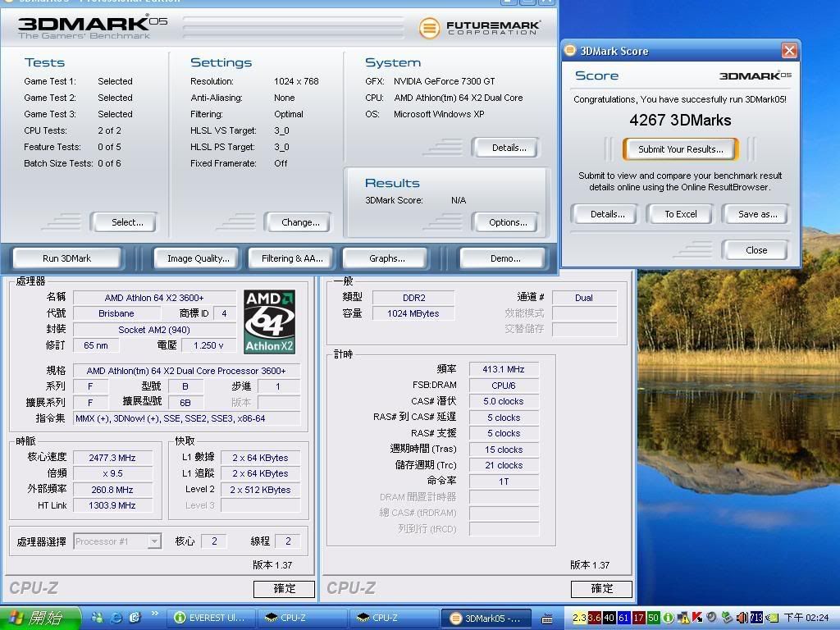Click memory frequency value 413.1 MHz
The height and width of the screenshot is (630, 840).
click(504, 370)
